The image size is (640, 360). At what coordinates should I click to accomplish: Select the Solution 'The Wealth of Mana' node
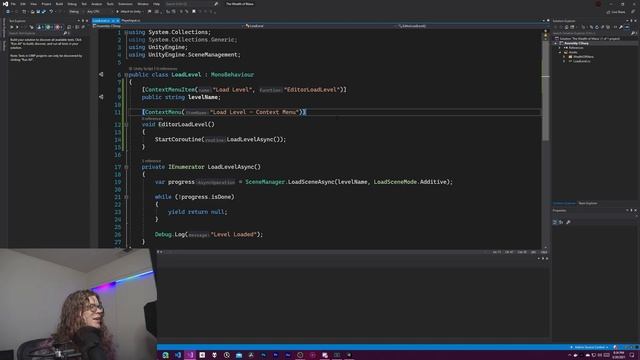click(589, 39)
